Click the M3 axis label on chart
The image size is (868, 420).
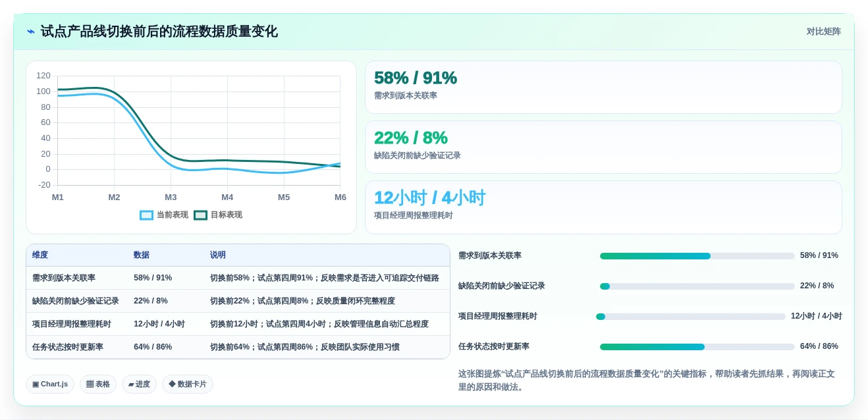[171, 197]
